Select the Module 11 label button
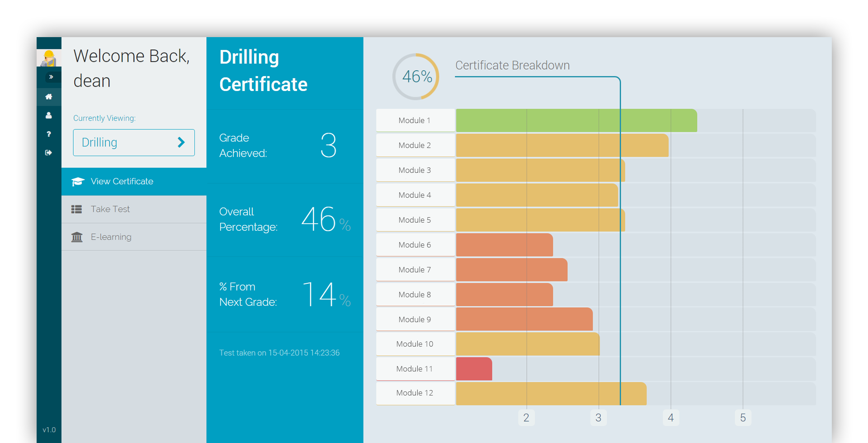This screenshot has width=868, height=443. 415,369
